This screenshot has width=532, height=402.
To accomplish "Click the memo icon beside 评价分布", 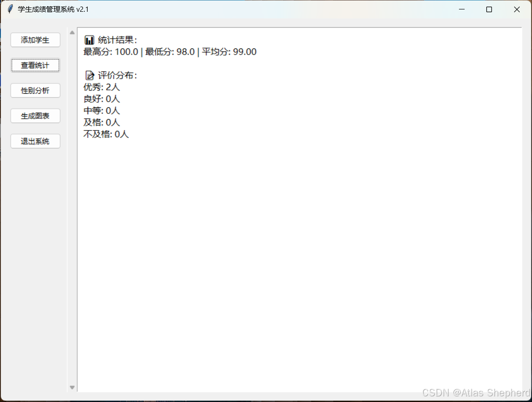I will (x=90, y=75).
